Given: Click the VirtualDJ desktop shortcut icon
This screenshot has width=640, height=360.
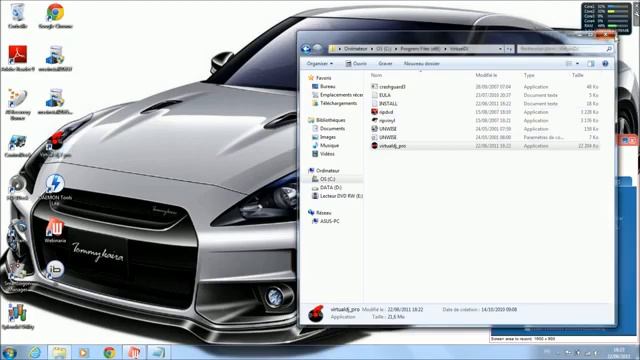Looking at the screenshot, I should (x=55, y=144).
